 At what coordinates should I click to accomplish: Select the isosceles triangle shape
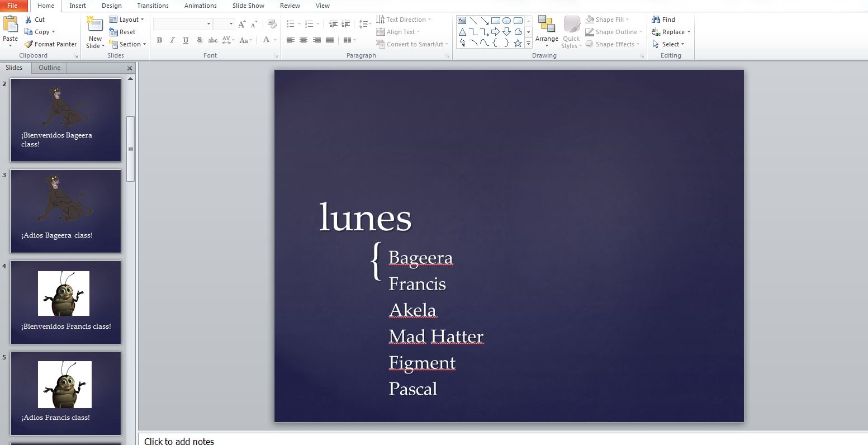pyautogui.click(x=462, y=32)
